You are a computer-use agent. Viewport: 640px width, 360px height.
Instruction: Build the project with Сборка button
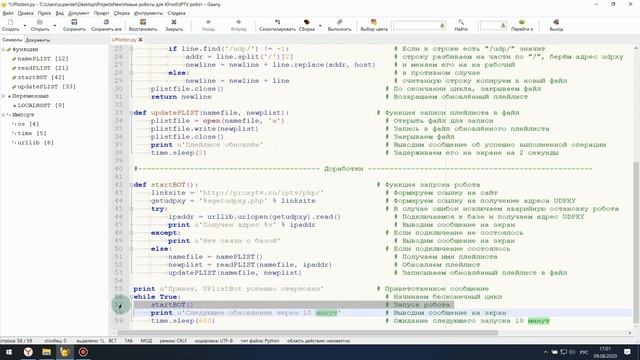307,25
